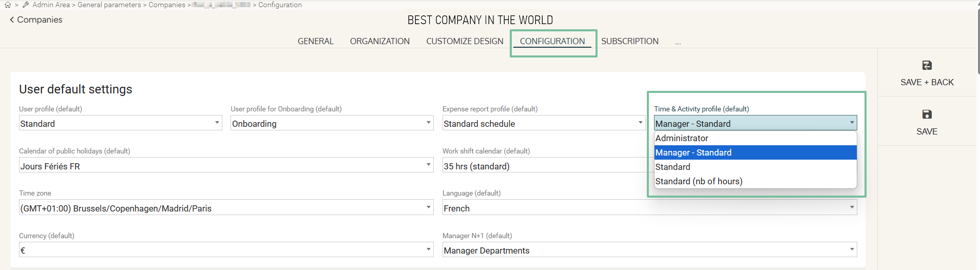Screen dimensions: 980x270
Task: Click the SAVE text label
Action: tap(927, 131)
